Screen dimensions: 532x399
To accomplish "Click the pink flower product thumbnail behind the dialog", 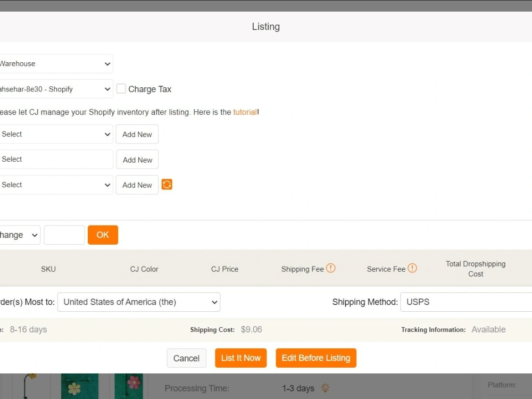I will coord(129,386).
